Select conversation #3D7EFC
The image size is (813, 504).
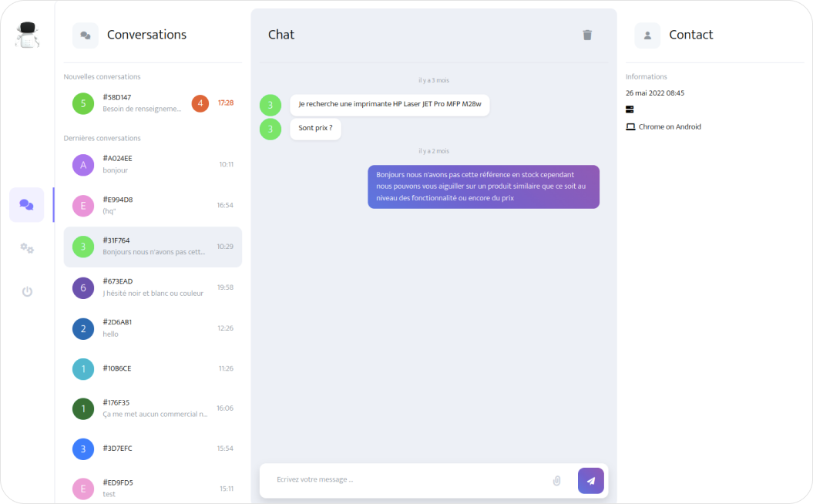[x=153, y=449]
